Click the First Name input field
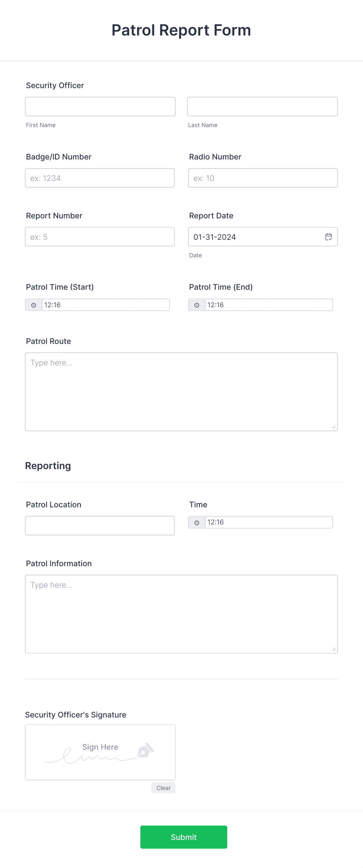Image resolution: width=363 pixels, height=868 pixels. tap(100, 106)
